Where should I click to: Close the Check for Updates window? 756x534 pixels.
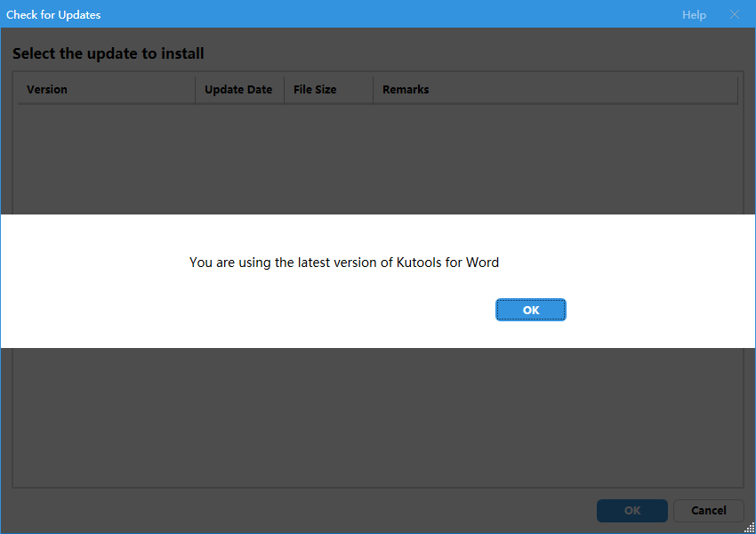pyautogui.click(x=735, y=14)
